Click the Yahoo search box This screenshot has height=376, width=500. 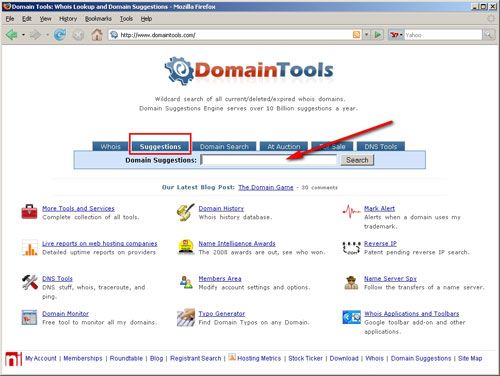(443, 35)
